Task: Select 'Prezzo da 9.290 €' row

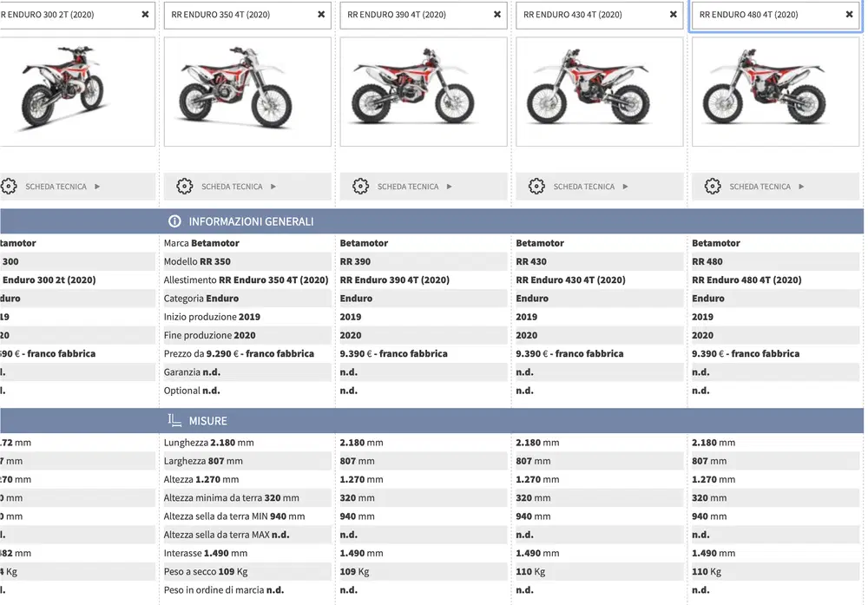Action: tap(247, 353)
